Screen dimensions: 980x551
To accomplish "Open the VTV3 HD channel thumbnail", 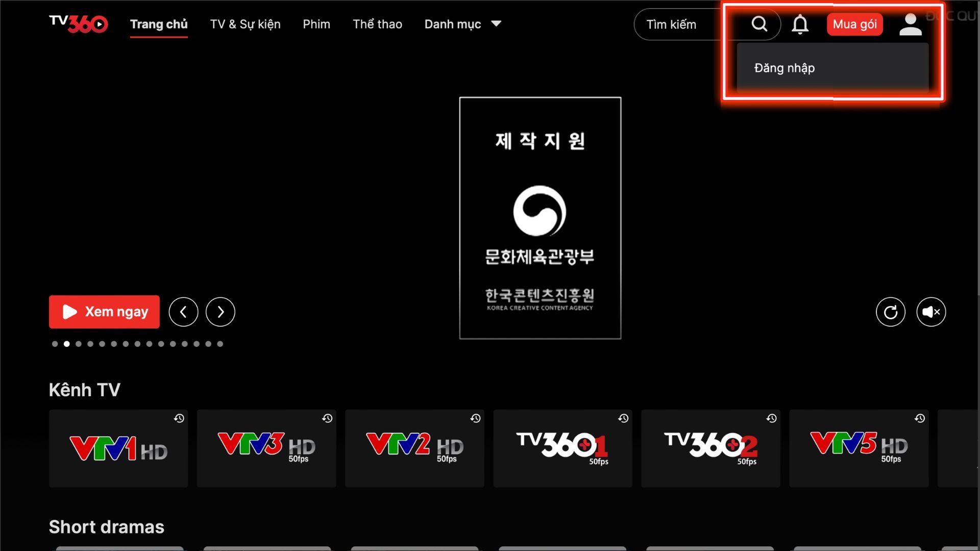I will click(266, 448).
